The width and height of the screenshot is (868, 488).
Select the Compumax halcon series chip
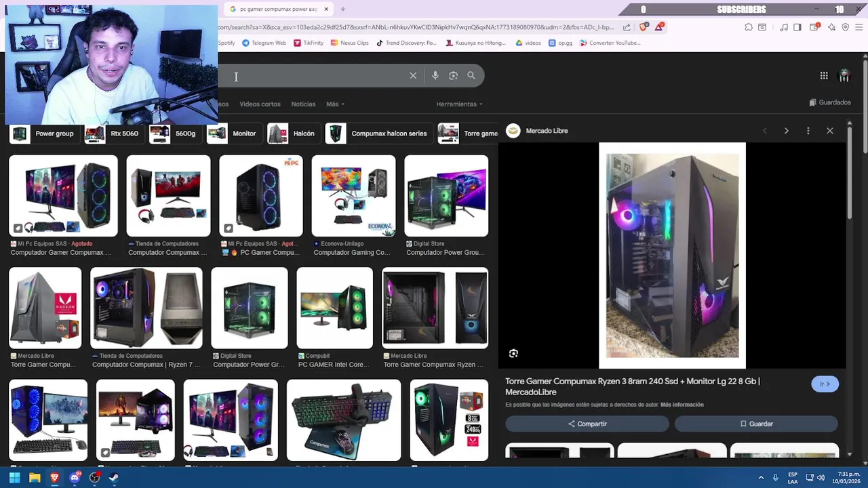click(378, 134)
